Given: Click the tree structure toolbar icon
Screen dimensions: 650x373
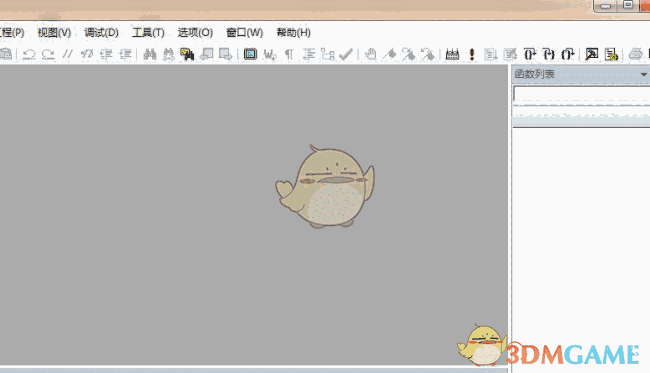Looking at the screenshot, I should [x=327, y=54].
